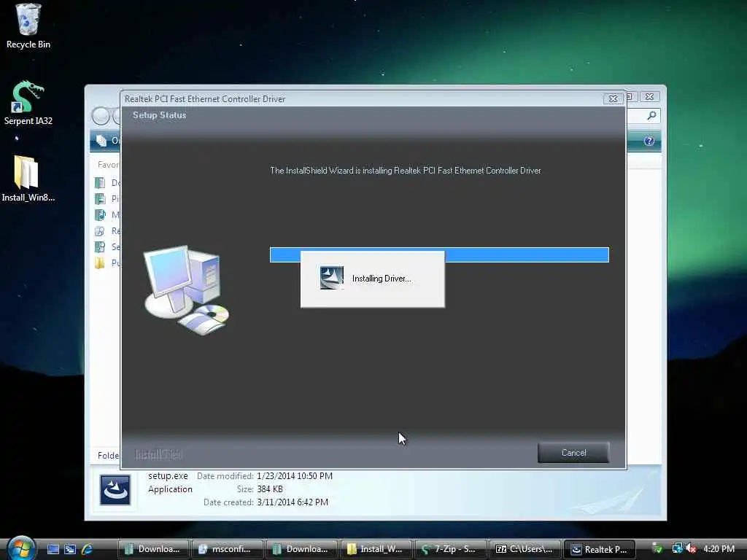Switch to first Downloa... taskbar button
Screen dimensions: 747x560
coord(153,549)
